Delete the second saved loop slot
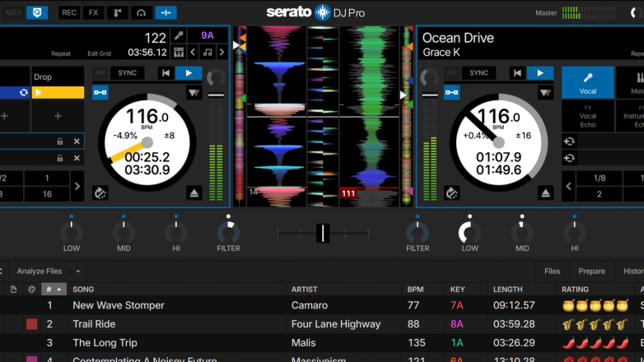The width and height of the screenshot is (644, 362). point(77,158)
